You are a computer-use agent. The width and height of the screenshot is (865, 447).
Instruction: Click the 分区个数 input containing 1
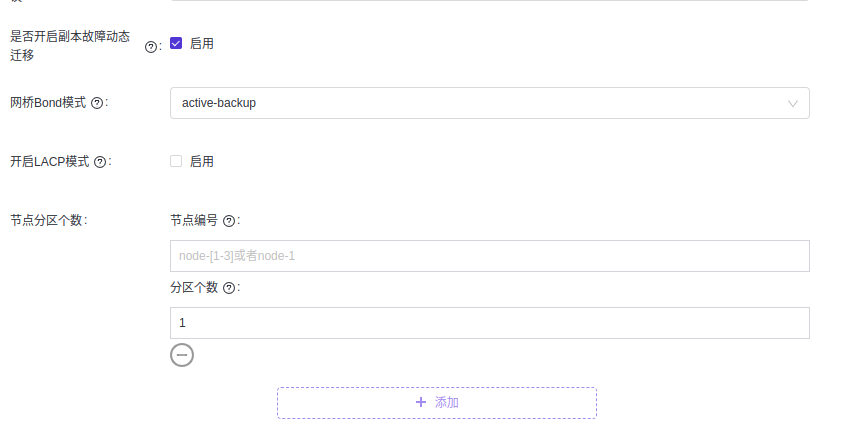489,323
